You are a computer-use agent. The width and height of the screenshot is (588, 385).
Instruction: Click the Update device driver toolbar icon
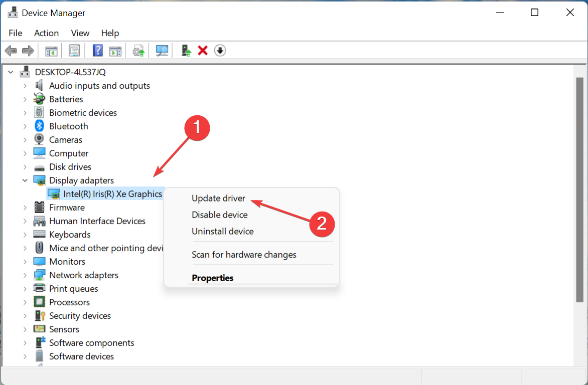tap(186, 51)
